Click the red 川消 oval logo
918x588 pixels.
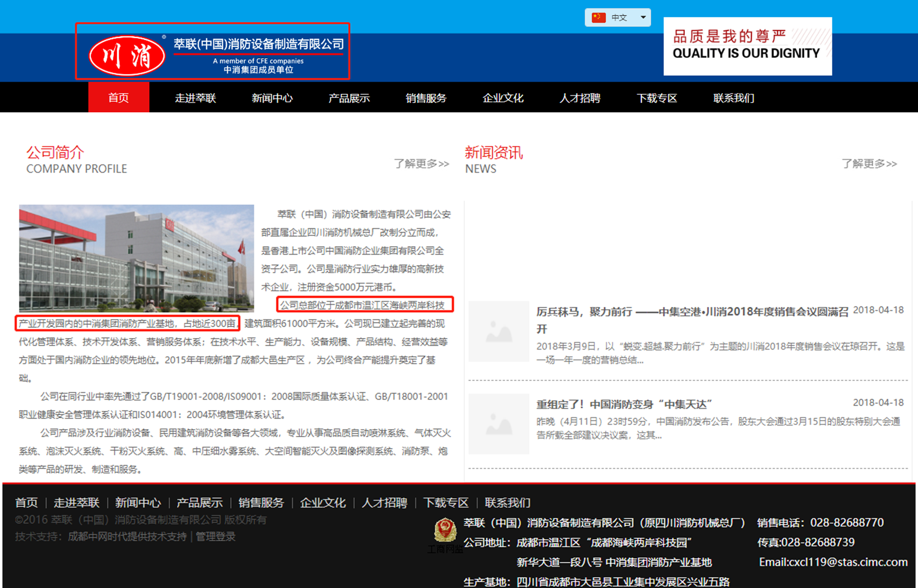tap(127, 56)
